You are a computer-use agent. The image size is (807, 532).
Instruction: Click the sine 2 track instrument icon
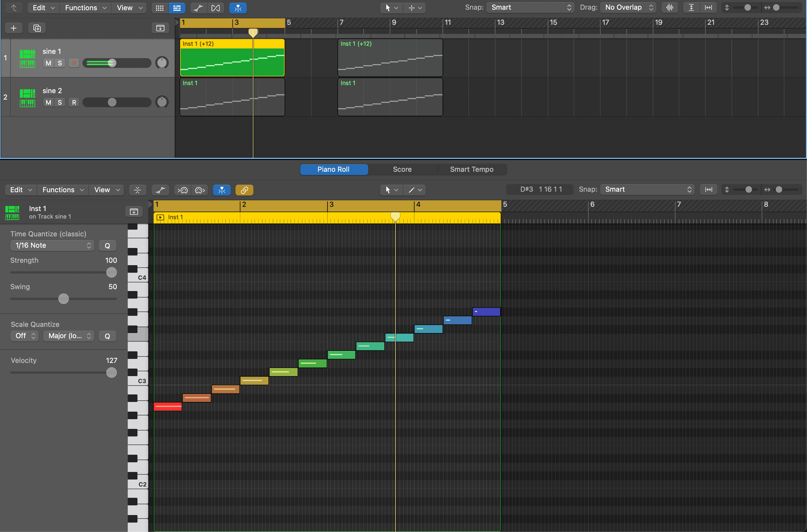click(x=28, y=98)
